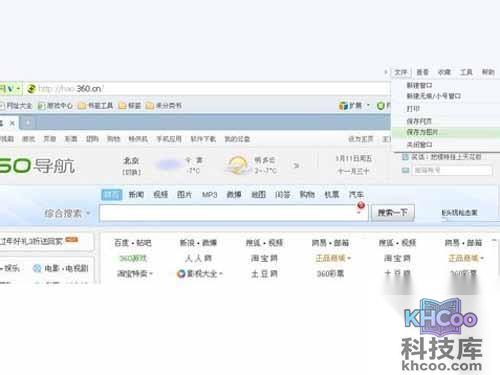Image resolution: width=500 pixels, height=375 pixels.
Task: Click 设为主页 link
Action: (361, 139)
